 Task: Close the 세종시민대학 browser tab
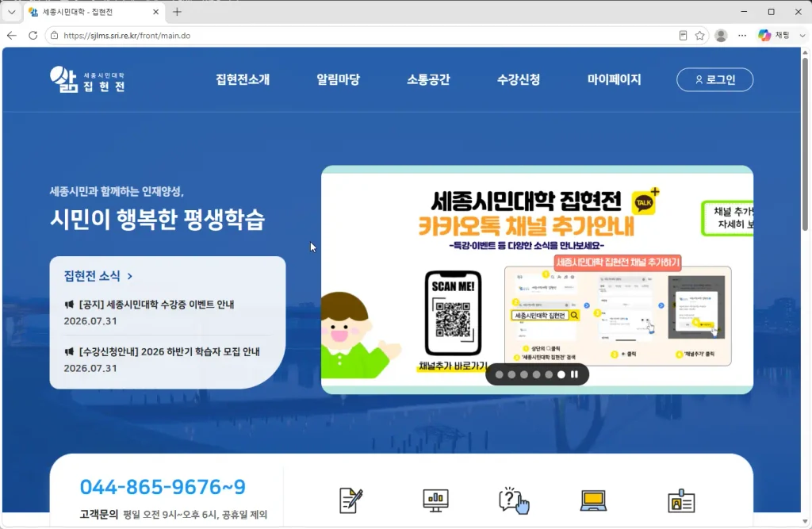(x=156, y=11)
